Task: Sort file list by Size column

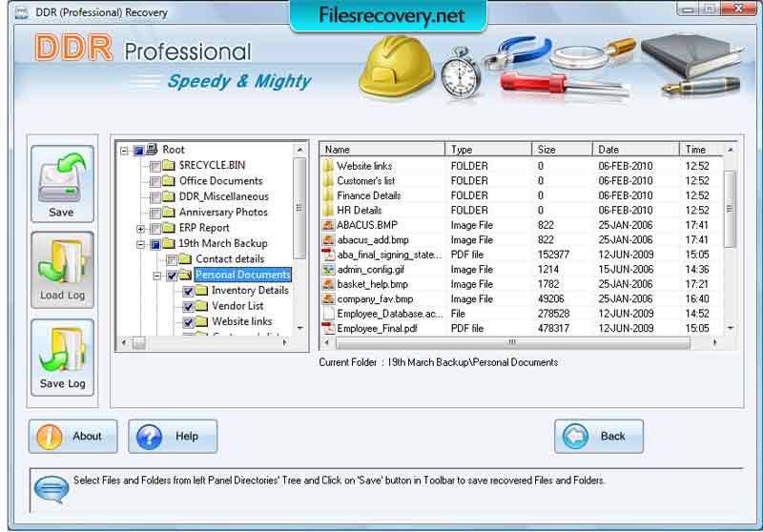Action: click(562, 150)
